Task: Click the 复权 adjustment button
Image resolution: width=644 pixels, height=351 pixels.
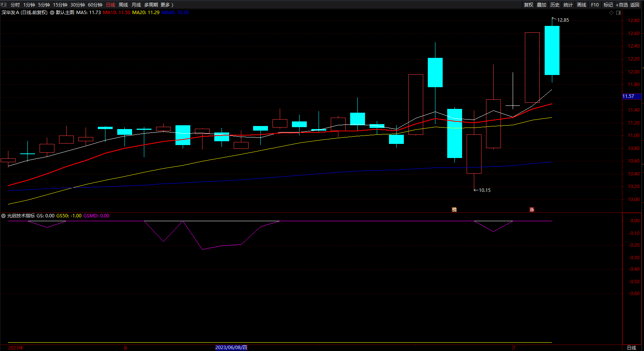Action: 529,5
